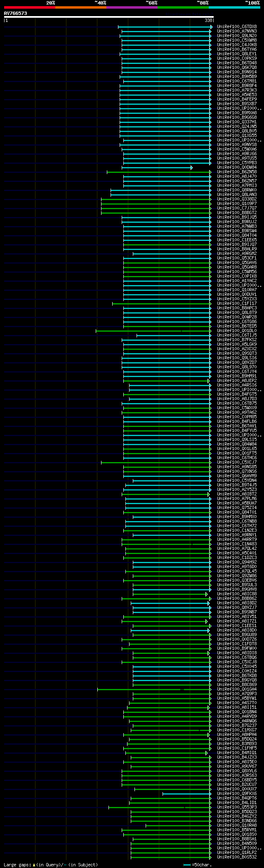The height and width of the screenshot is (868, 264).
Task: Click the cyan ~100% identity legend segment
Action: coord(234,7)
